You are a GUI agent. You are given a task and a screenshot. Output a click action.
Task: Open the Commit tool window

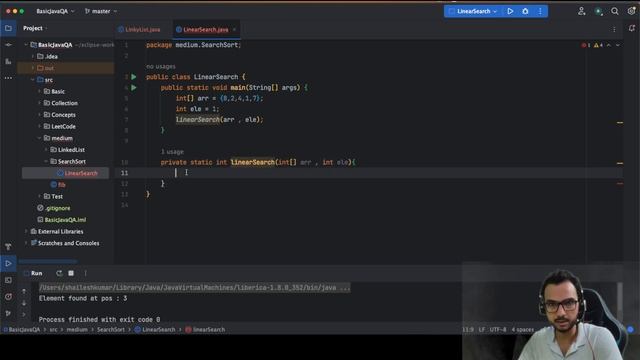click(x=8, y=45)
